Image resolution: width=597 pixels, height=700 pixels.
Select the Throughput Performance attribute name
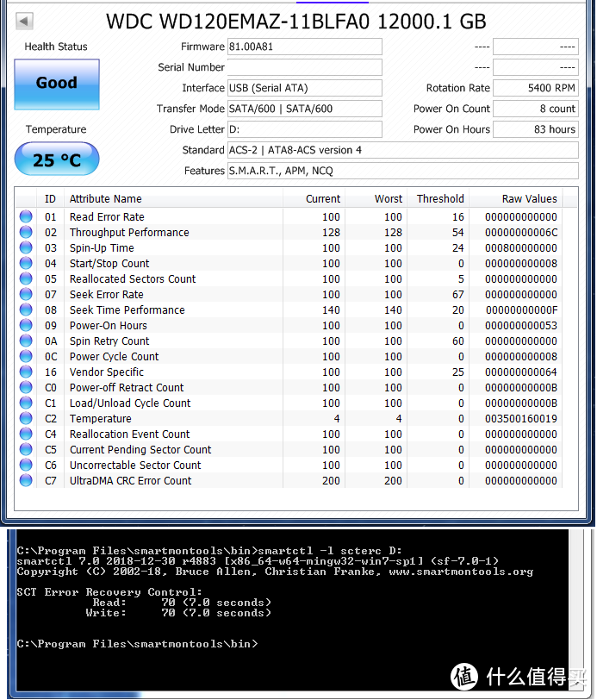(129, 233)
